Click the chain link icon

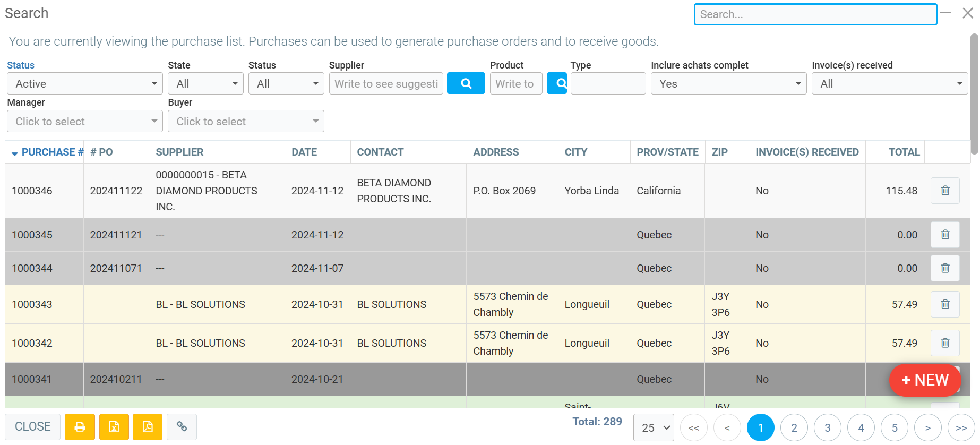click(x=182, y=427)
